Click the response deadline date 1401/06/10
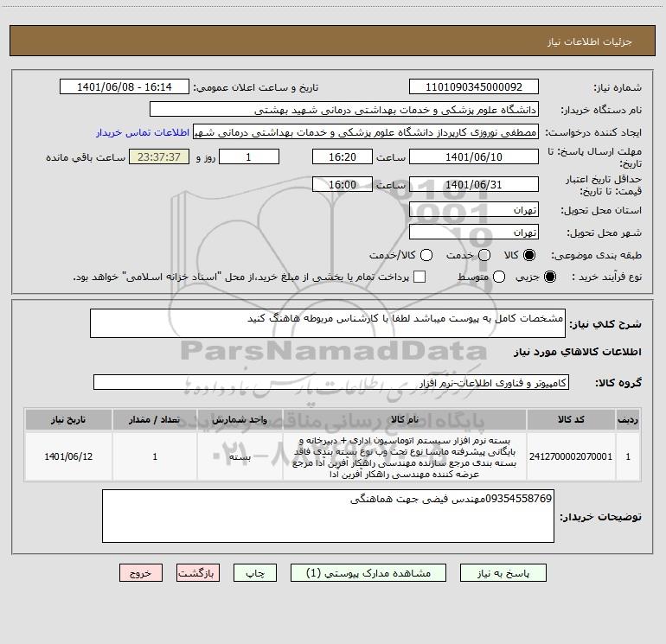The width and height of the screenshot is (666, 644). coord(474,156)
